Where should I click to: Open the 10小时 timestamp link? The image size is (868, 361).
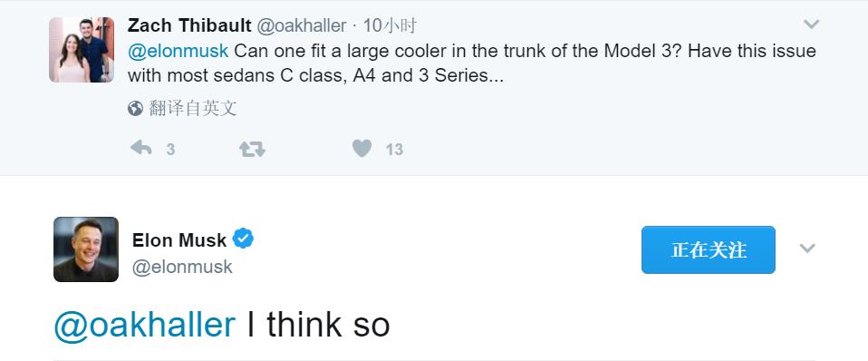coord(390,25)
